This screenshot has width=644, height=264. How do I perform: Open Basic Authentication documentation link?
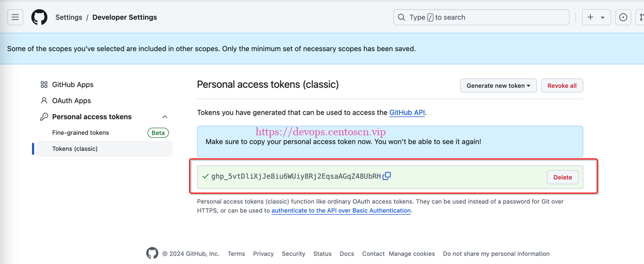[341, 211]
